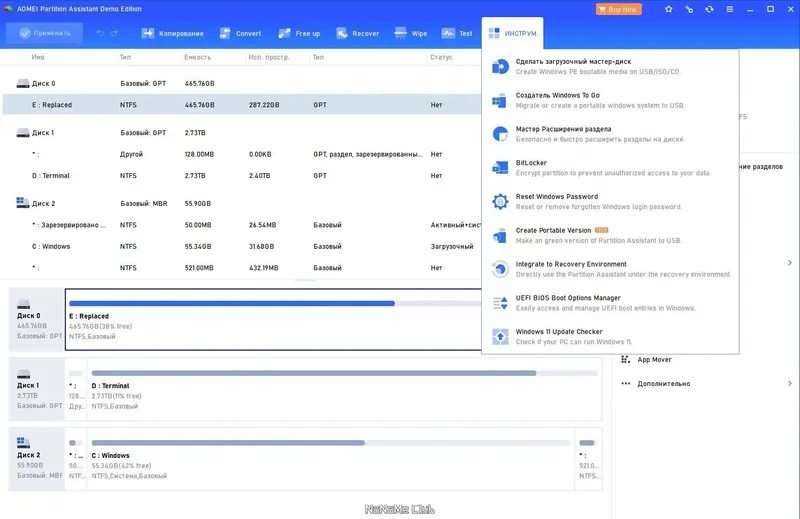Click the BitLocker lock icon

click(500, 168)
